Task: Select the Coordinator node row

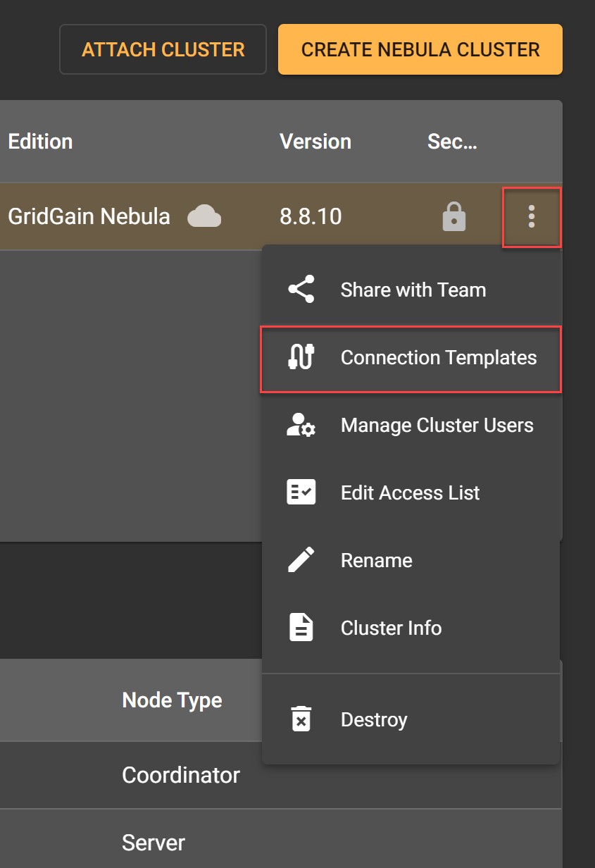Action: tap(181, 775)
